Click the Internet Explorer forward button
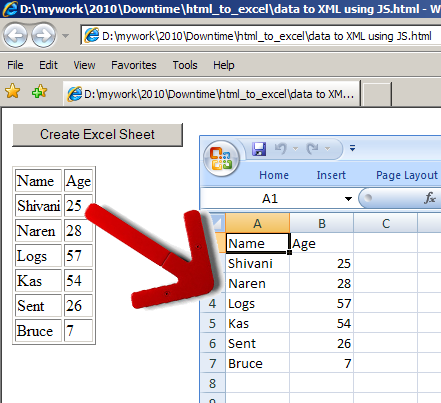The image size is (441, 403). [44, 35]
